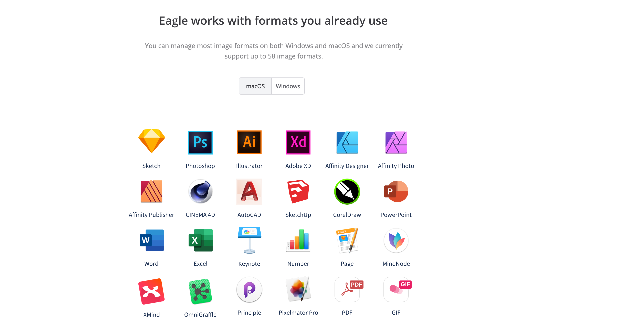Select the Pixelmator Pro icon
Screen dimensions: 644x319
[x=298, y=289]
